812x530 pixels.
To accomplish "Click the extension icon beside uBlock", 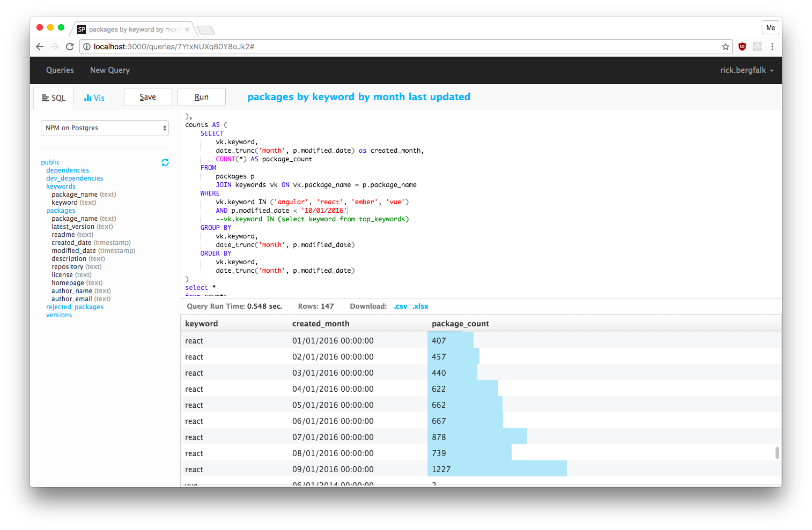I will pyautogui.click(x=757, y=47).
